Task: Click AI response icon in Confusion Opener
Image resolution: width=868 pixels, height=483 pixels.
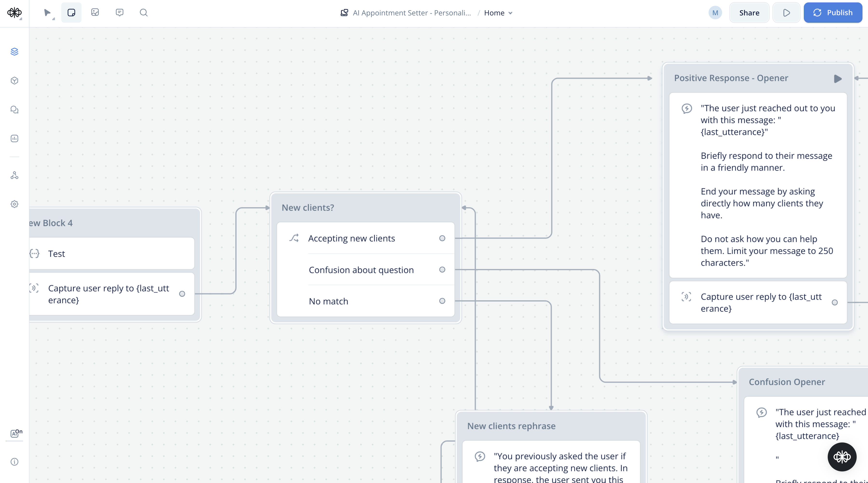Action: pos(762,412)
